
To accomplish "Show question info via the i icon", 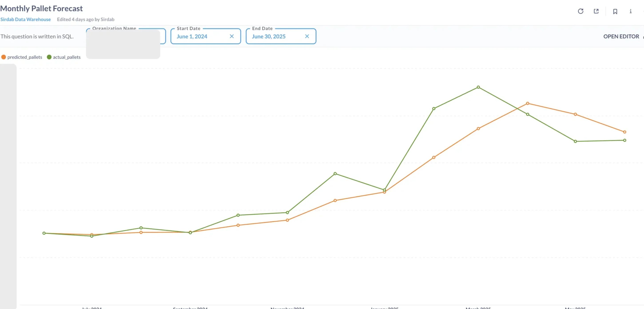I will (630, 11).
